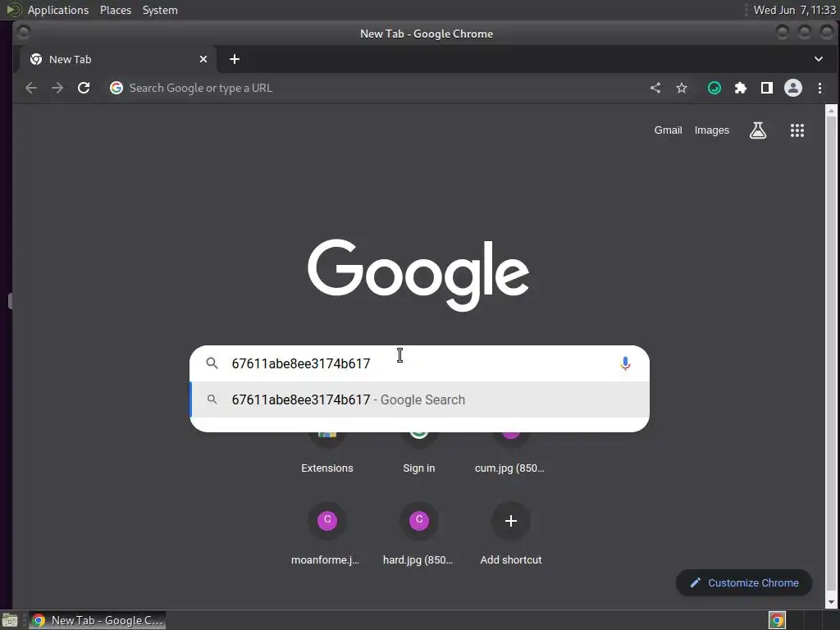This screenshot has width=840, height=630.
Task: Open the Extensions shortcut label
Action: [x=326, y=468]
